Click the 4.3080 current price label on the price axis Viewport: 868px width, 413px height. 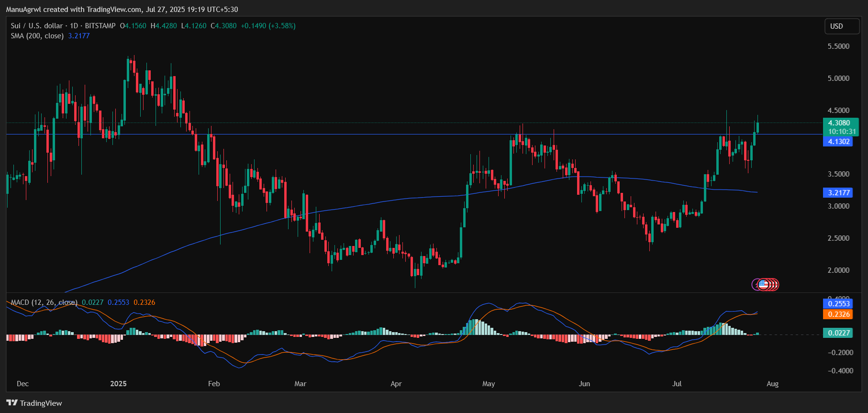pos(840,123)
